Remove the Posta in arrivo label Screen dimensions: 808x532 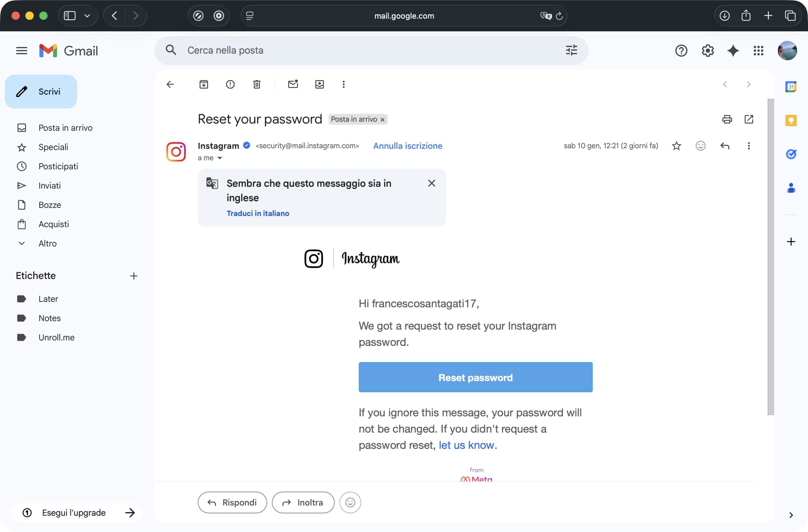click(383, 120)
